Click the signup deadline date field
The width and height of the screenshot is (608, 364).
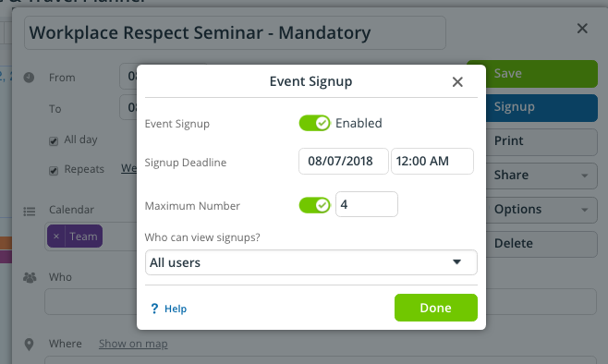coord(343,161)
